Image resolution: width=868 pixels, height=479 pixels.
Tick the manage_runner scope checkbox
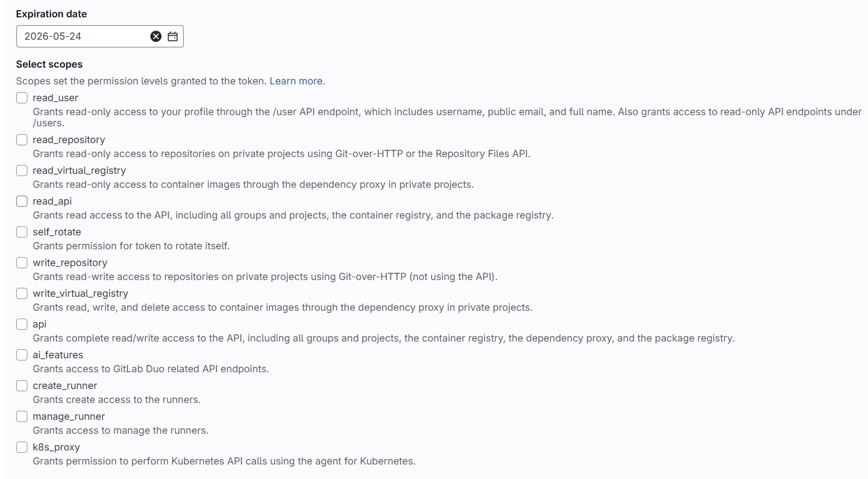pos(22,416)
